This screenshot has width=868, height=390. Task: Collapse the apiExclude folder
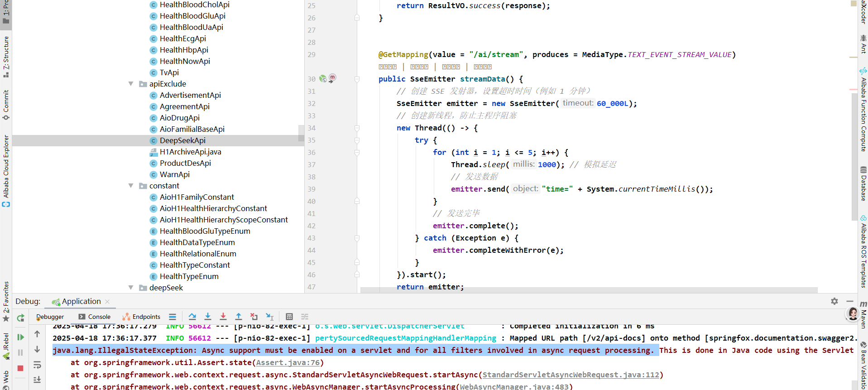(131, 84)
